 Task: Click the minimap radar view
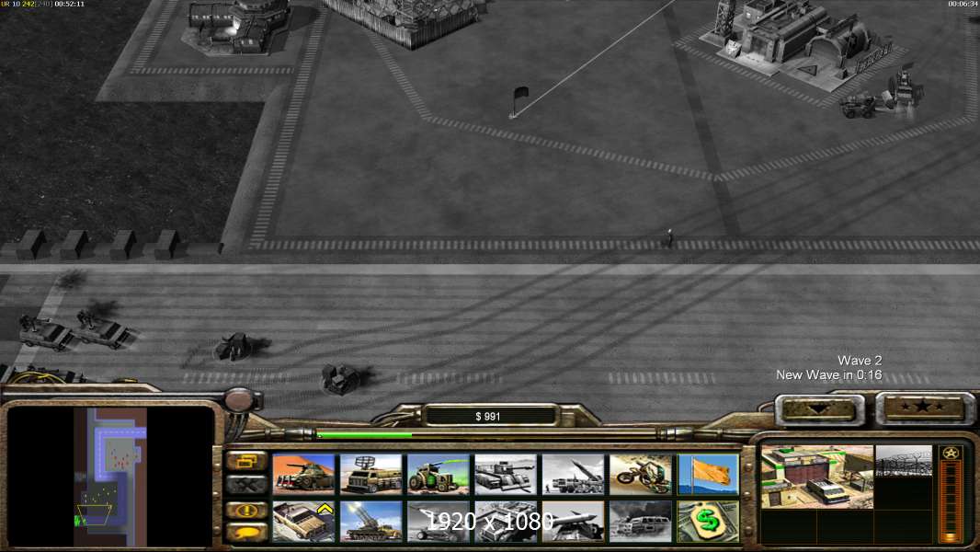[110, 477]
